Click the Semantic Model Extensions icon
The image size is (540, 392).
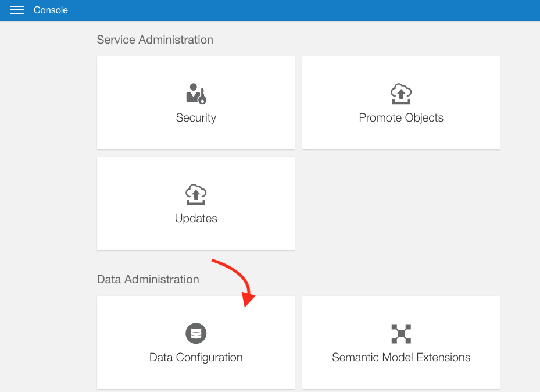[401, 333]
